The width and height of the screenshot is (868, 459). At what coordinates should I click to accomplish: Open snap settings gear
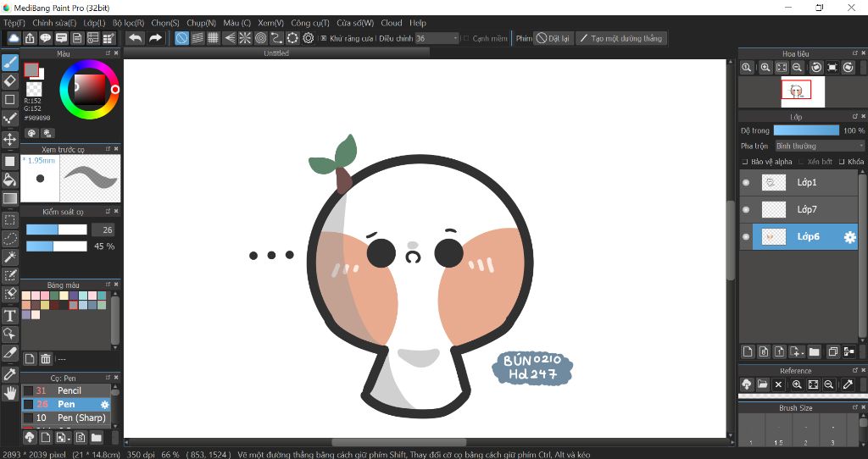[x=309, y=38]
